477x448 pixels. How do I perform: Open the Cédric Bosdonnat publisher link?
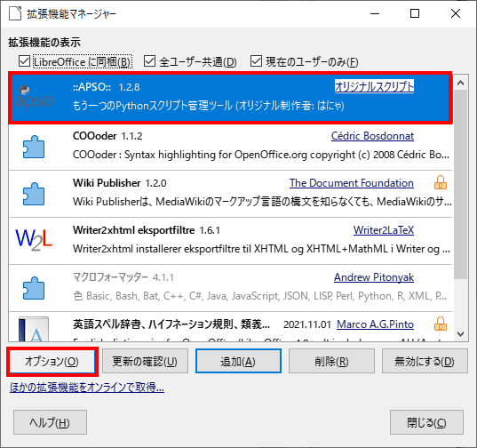point(372,136)
